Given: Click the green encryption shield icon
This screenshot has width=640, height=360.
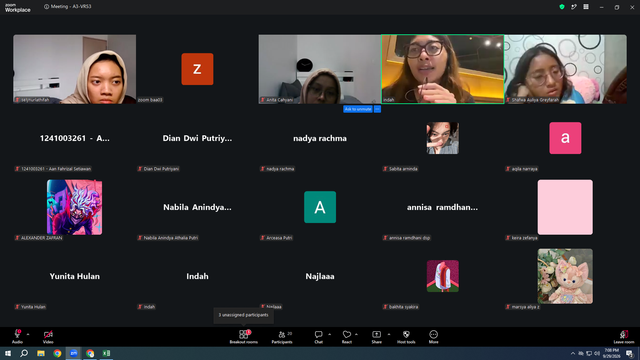Looking at the screenshot, I should click(x=562, y=7).
